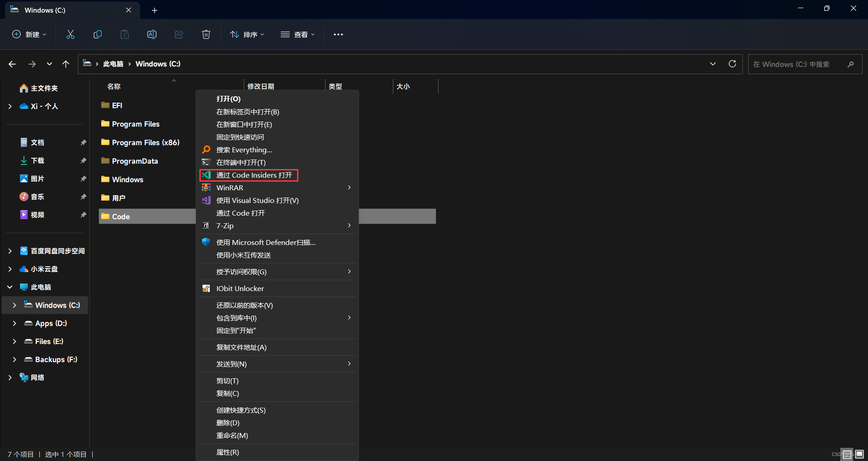Click the Rename icon in the toolbar
This screenshot has height=461, width=868.
click(152, 34)
